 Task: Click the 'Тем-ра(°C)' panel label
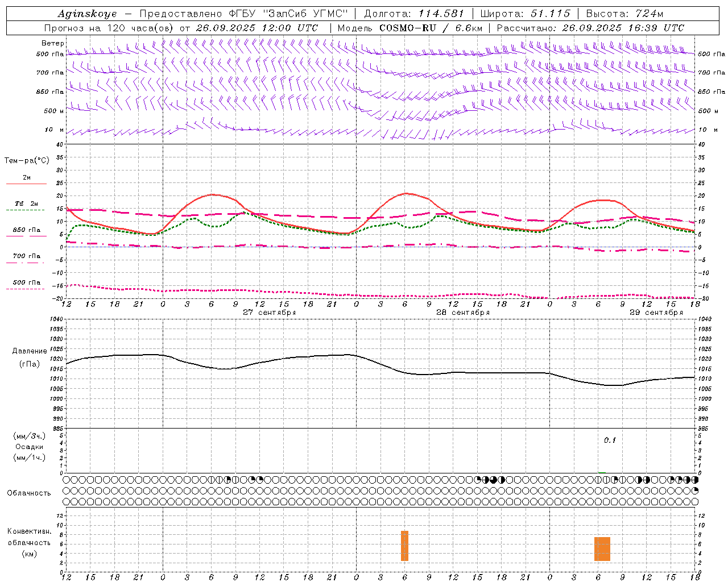27,161
